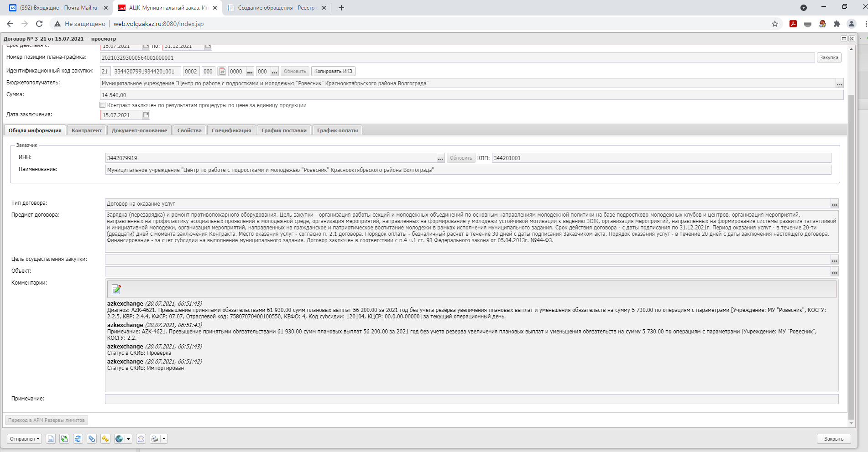Screen dimensions: 868x452
Task: Click the Примечание input field
Action: 471,399
